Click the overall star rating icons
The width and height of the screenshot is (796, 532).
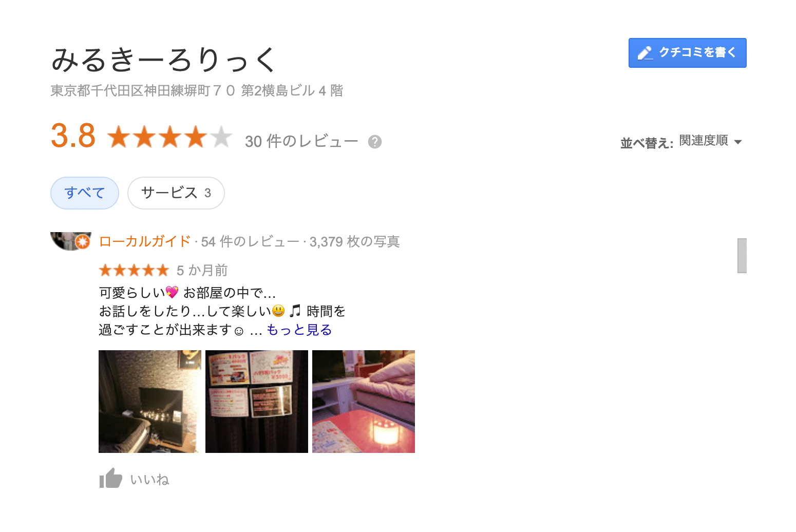click(x=170, y=137)
